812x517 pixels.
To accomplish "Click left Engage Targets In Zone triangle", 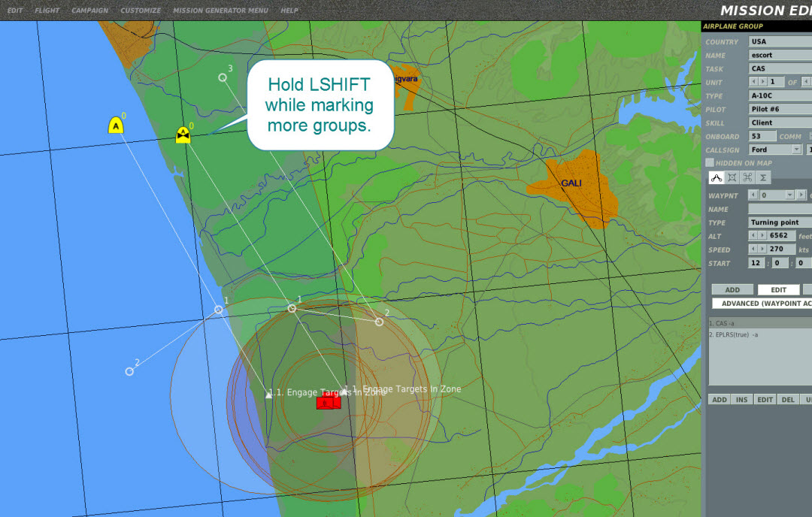I will pos(268,395).
